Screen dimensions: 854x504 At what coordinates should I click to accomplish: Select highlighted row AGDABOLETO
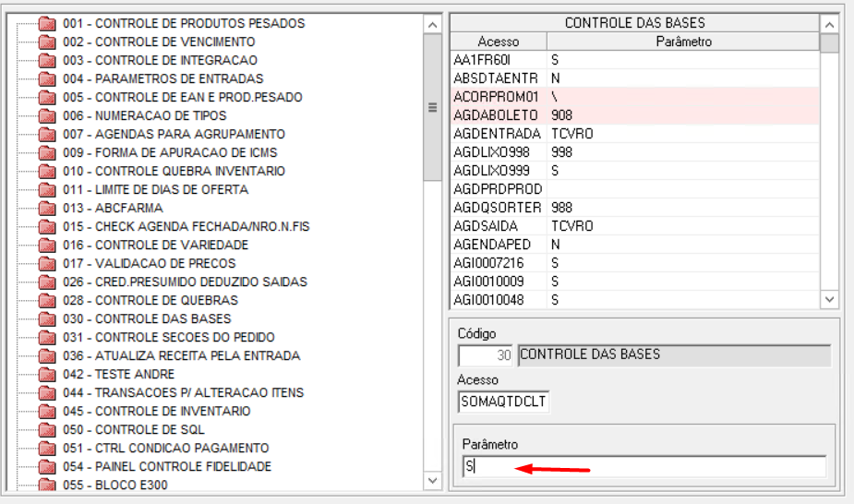click(634, 115)
